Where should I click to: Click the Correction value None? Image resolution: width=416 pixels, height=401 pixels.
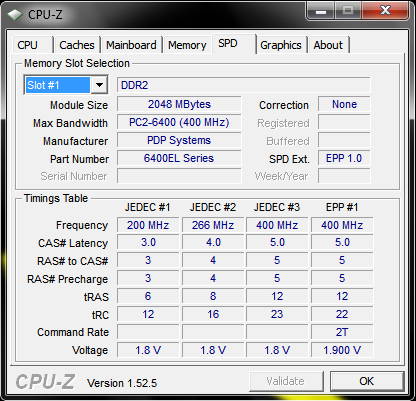pyautogui.click(x=344, y=104)
